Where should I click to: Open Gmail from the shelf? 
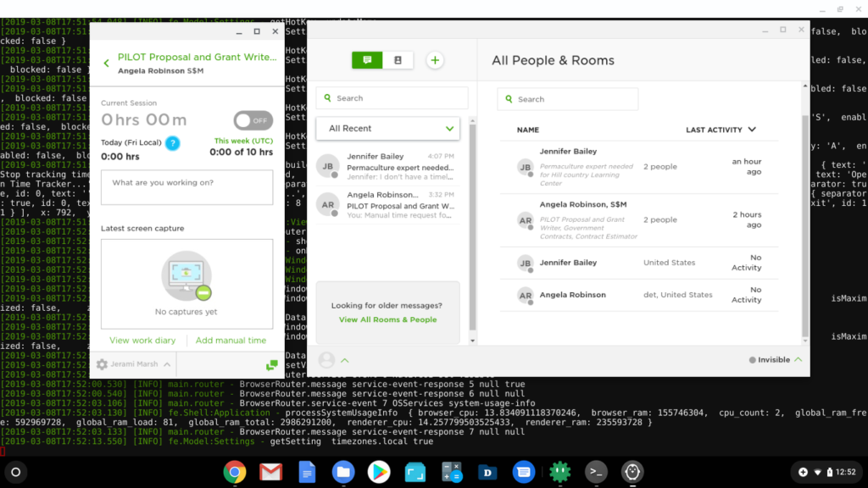[270, 472]
